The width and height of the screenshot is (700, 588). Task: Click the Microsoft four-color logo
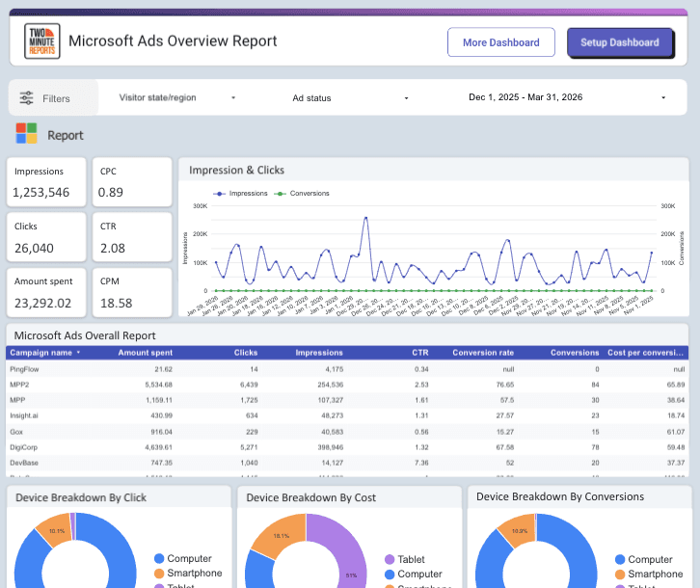(26, 133)
